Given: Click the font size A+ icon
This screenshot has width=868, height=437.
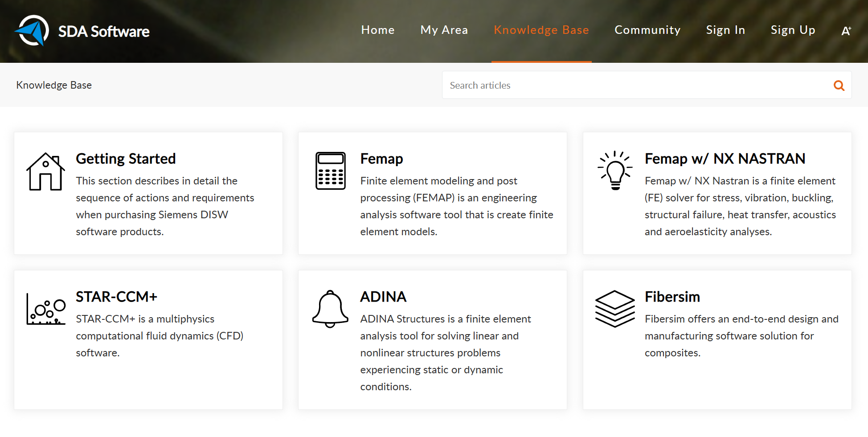Looking at the screenshot, I should (x=846, y=30).
